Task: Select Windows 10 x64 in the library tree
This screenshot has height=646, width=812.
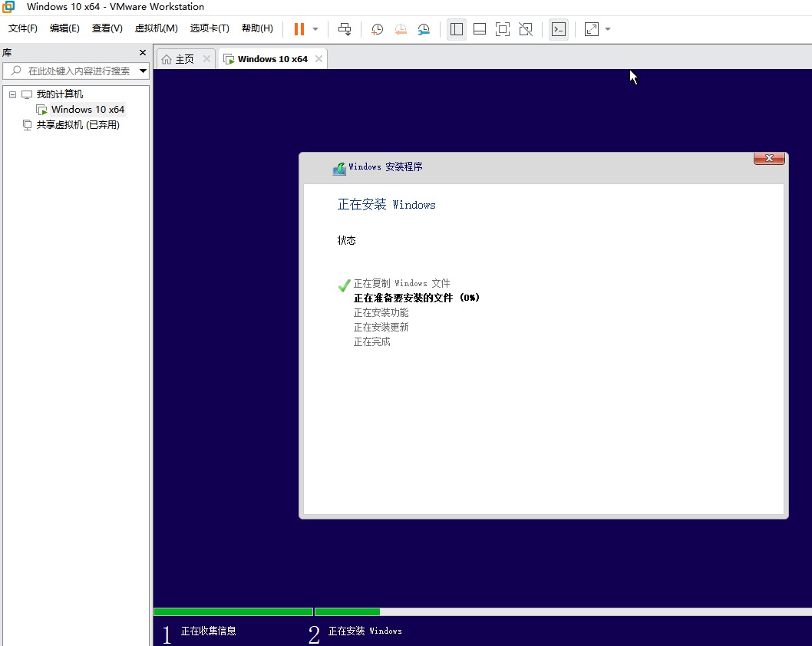Action: coord(87,109)
